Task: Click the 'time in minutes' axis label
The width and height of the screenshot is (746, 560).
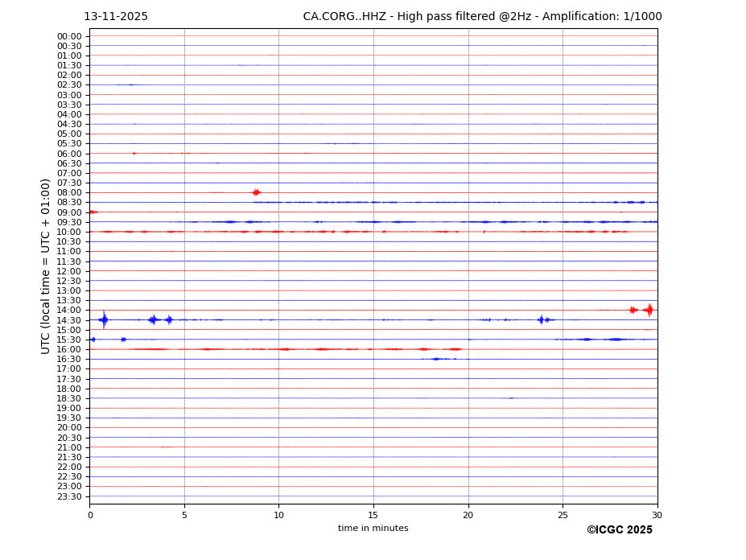Action: [373, 529]
